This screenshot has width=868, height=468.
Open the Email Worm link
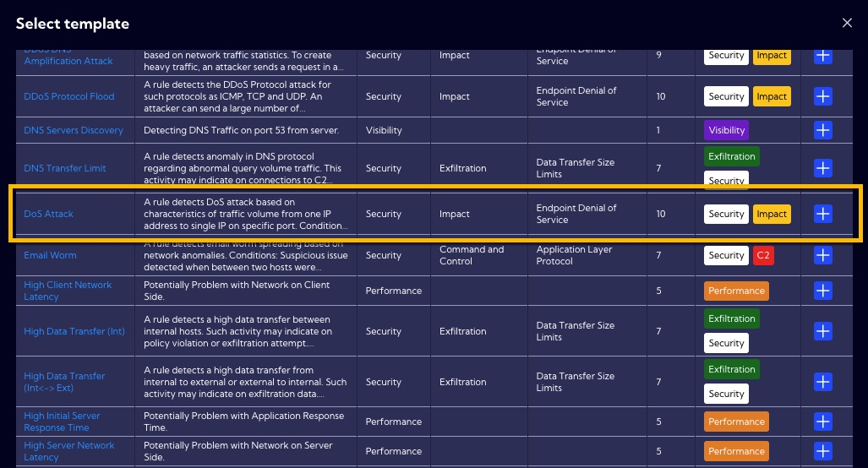(51, 256)
